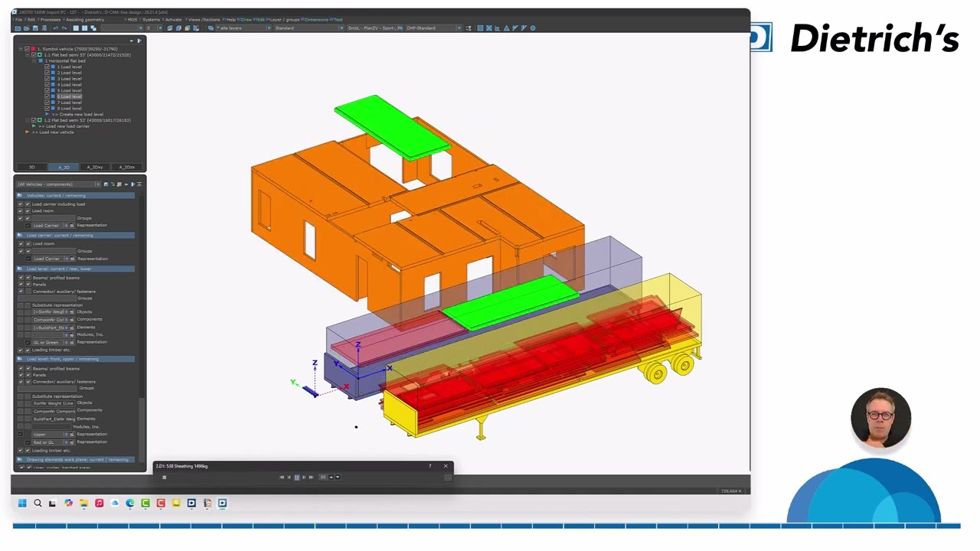The height and width of the screenshot is (551, 980).
Task: Open the 'Upper' representation dropdown
Action: click(66, 435)
